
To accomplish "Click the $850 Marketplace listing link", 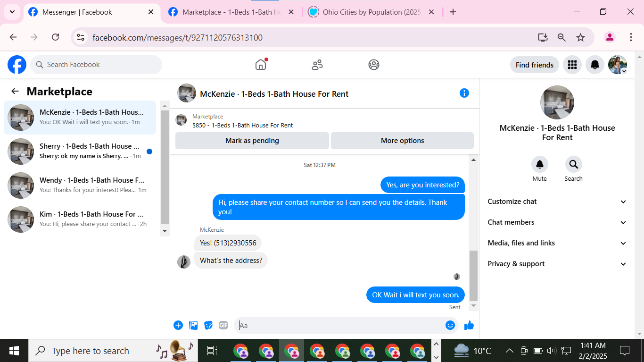I will click(x=242, y=126).
